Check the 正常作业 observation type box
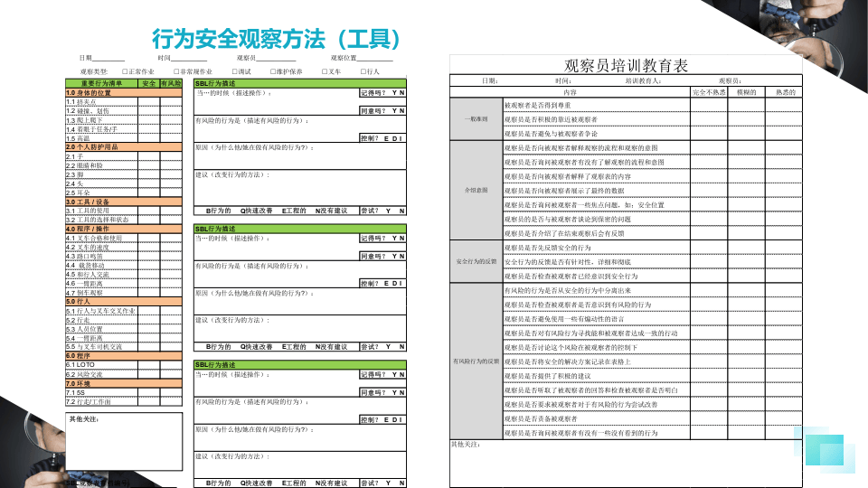The width and height of the screenshot is (868, 488). (x=125, y=71)
